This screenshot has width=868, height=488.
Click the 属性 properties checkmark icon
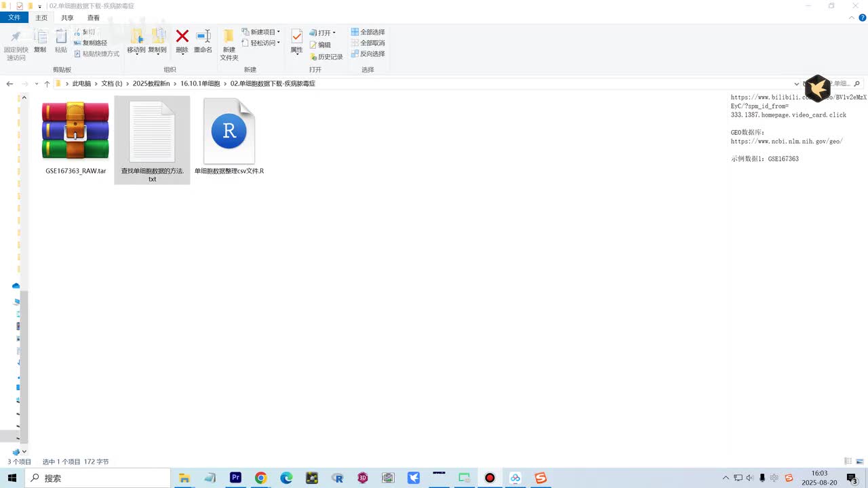(x=297, y=37)
